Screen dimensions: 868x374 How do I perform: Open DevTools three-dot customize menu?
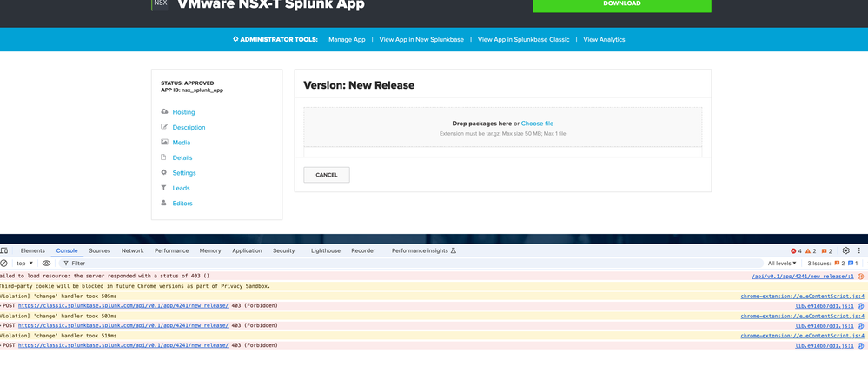tap(859, 250)
